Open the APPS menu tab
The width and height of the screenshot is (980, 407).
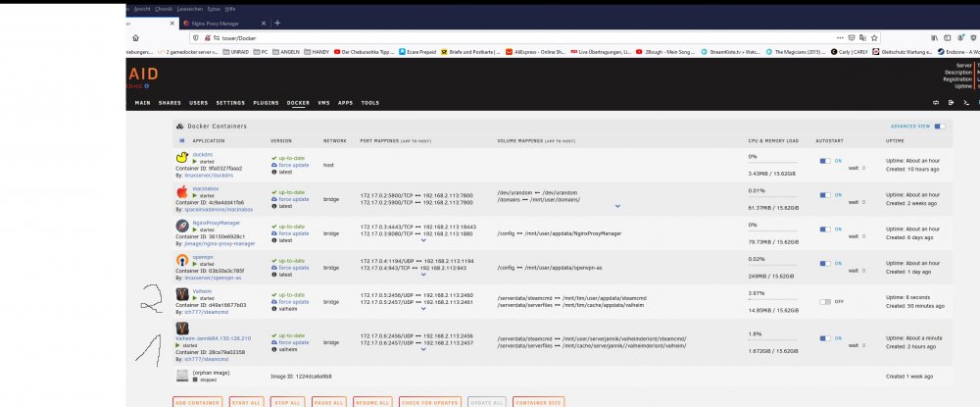[x=346, y=103]
